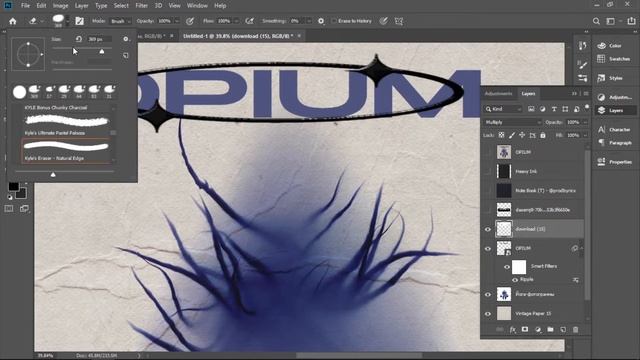Create a new layer icon

click(x=563, y=330)
